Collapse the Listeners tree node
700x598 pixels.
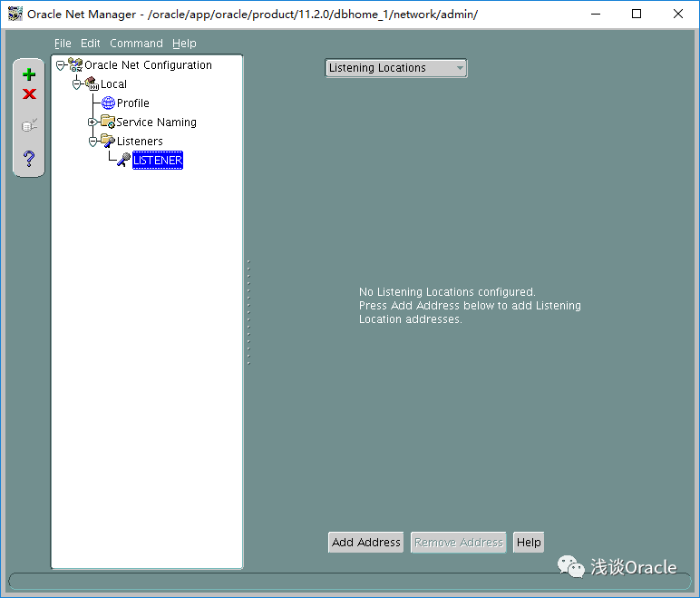coord(92,142)
